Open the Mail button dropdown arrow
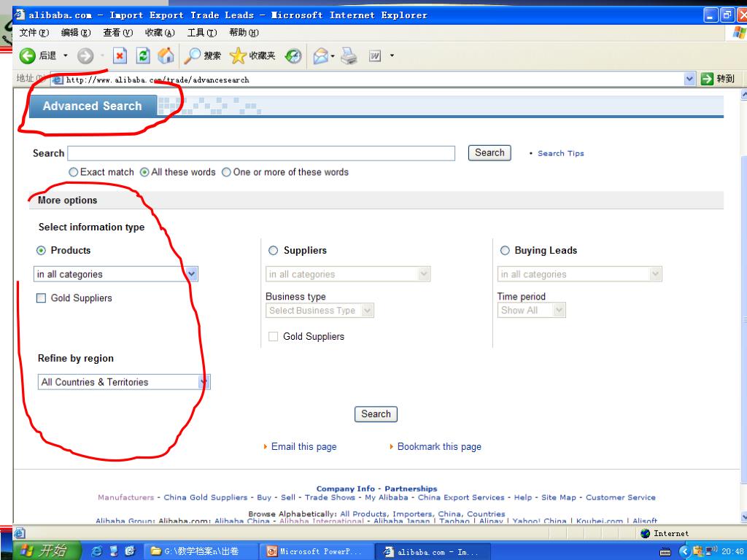 click(x=333, y=56)
